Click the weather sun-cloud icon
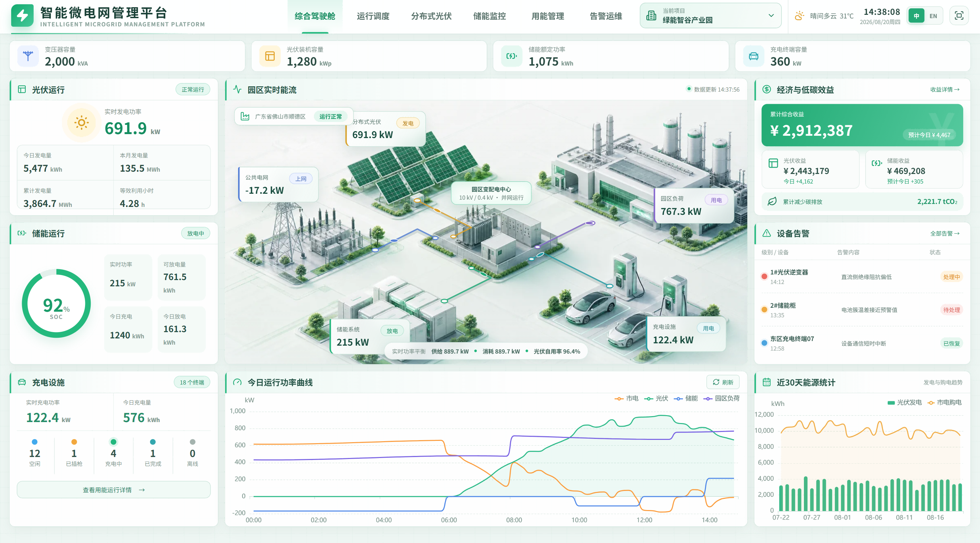This screenshot has height=543, width=980. tap(799, 16)
